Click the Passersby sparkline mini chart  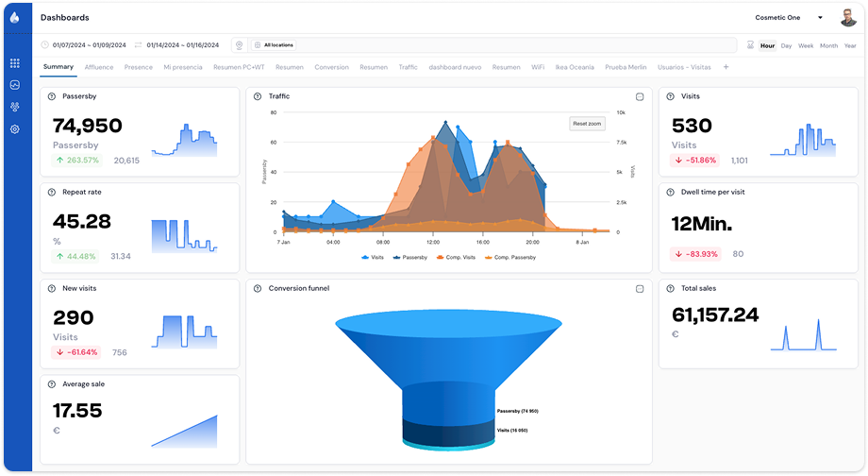(x=184, y=140)
